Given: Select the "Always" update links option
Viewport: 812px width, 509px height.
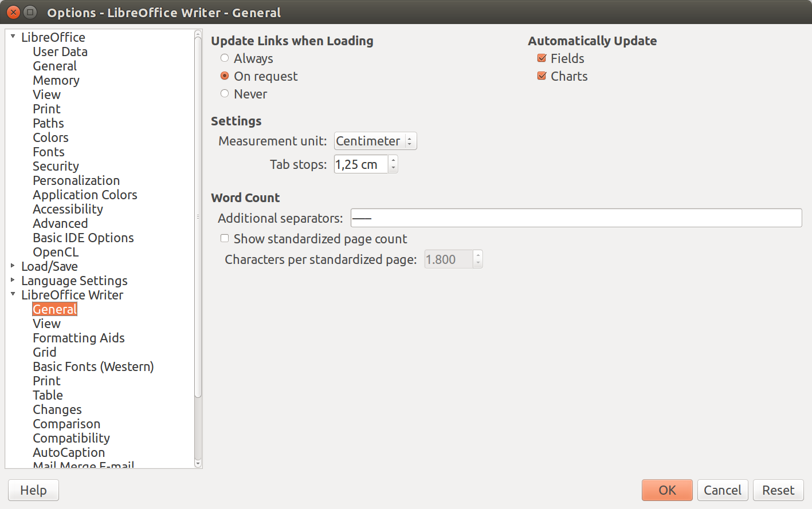Looking at the screenshot, I should [x=224, y=58].
